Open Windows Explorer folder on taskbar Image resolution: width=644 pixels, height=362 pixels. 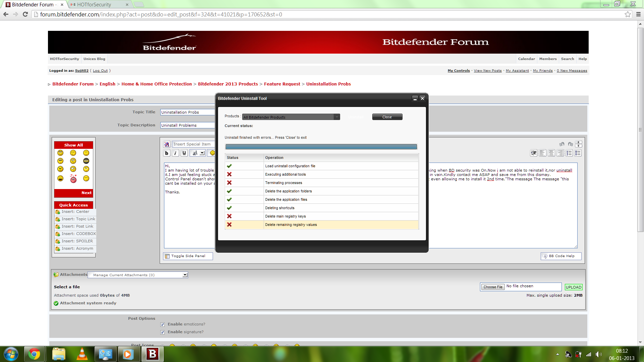pos(59,354)
